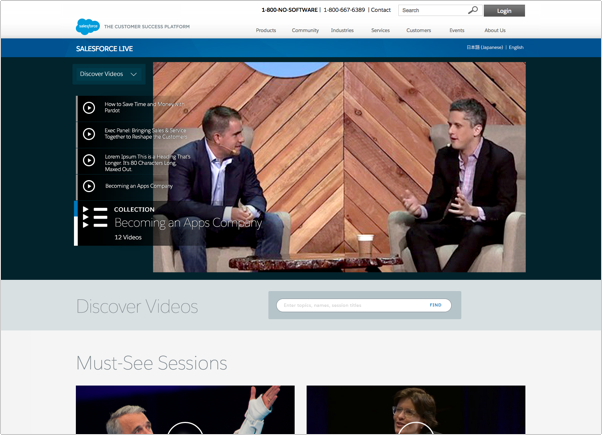
Task: Click play icon beside 'Becoming an Apps Company'
Action: [89, 186]
